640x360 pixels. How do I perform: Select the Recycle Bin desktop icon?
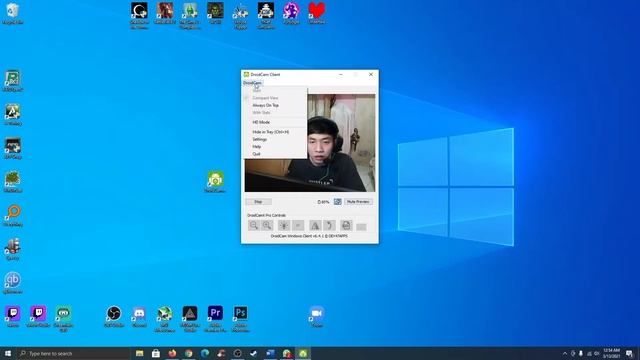[x=13, y=13]
